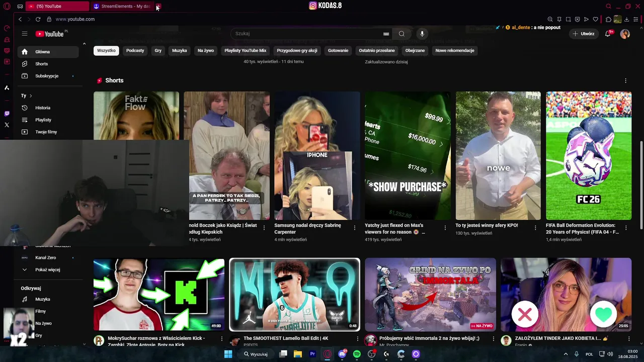Open Muzyka under Odkrywaj
This screenshot has height=362, width=644.
(48, 299)
